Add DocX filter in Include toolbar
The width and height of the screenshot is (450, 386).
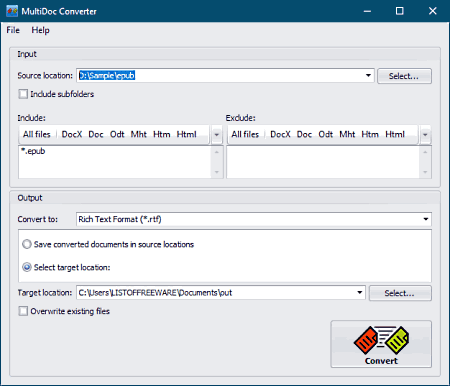point(72,134)
